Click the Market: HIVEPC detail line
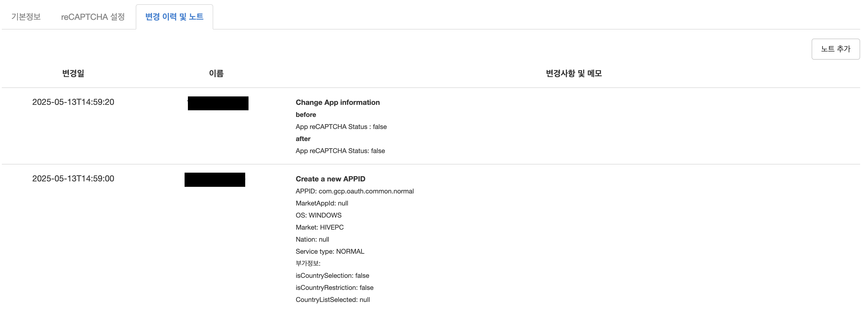This screenshot has height=320, width=868. pos(319,227)
